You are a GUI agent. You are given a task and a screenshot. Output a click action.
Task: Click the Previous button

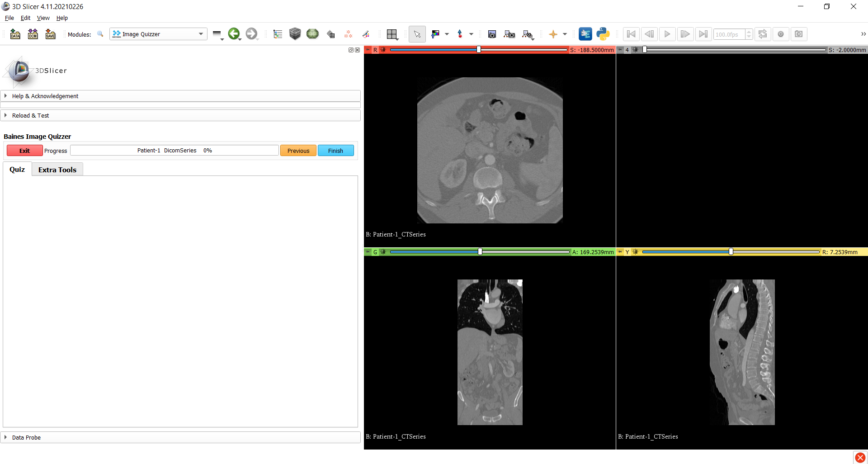coord(298,150)
